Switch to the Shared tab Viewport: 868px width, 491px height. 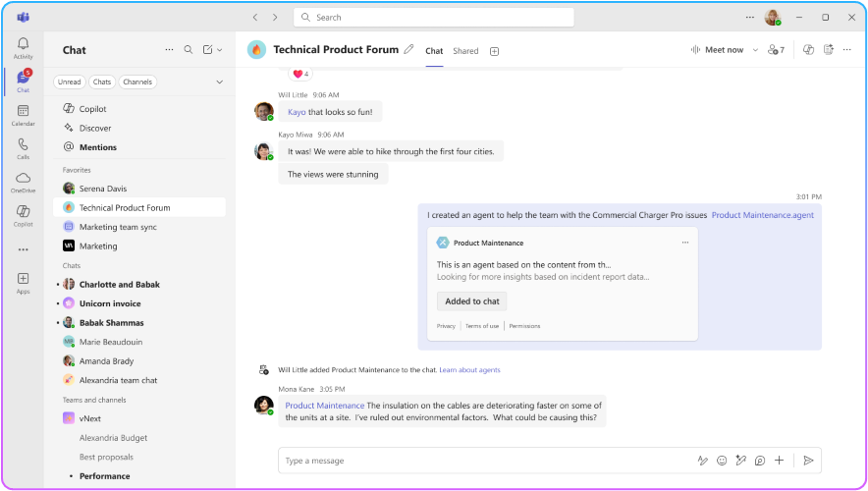(x=465, y=51)
